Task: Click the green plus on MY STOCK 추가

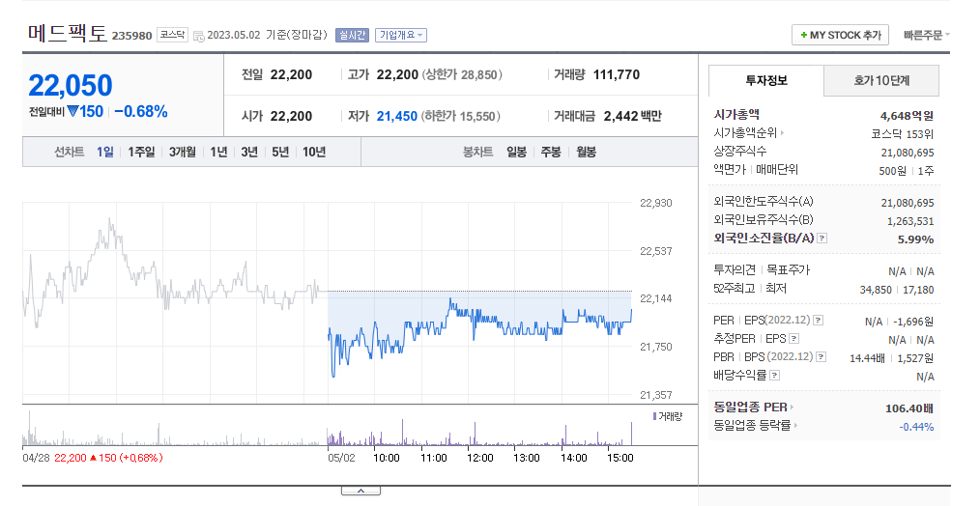Action: pyautogui.click(x=804, y=35)
